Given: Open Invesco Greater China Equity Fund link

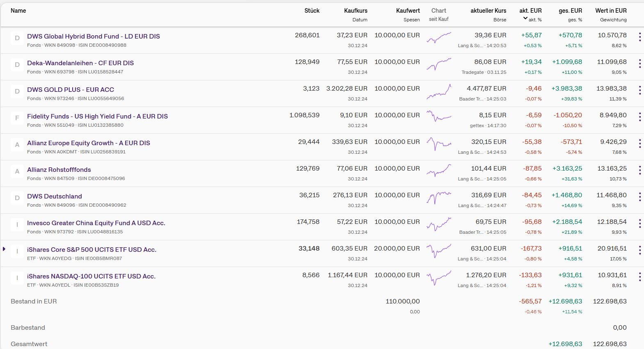Looking at the screenshot, I should (96, 223).
